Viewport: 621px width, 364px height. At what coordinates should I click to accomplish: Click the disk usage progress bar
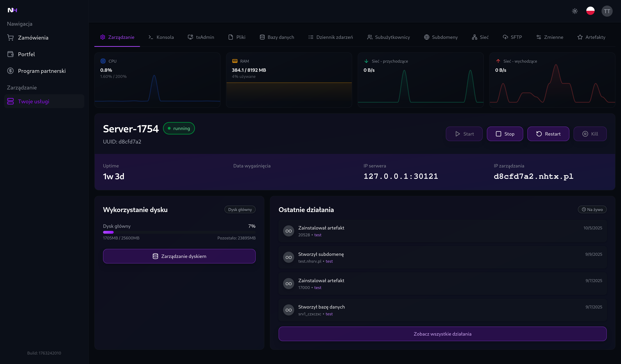179,232
